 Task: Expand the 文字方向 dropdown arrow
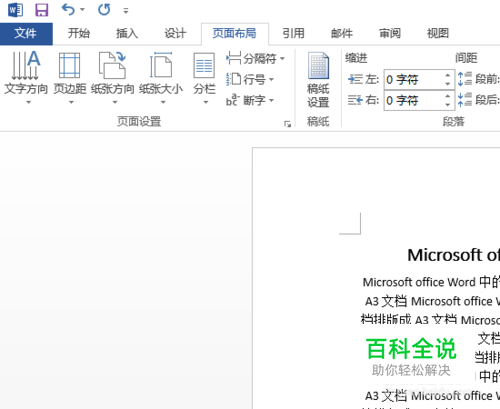[29, 102]
